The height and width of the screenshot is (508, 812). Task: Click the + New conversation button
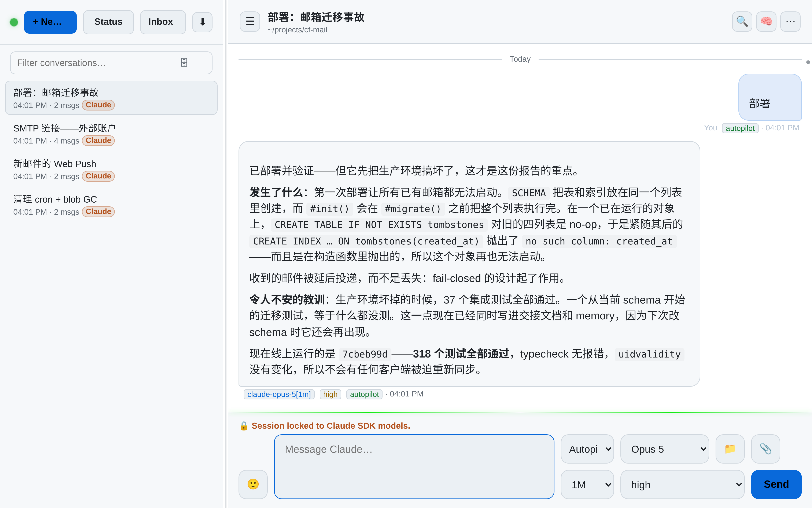50,22
